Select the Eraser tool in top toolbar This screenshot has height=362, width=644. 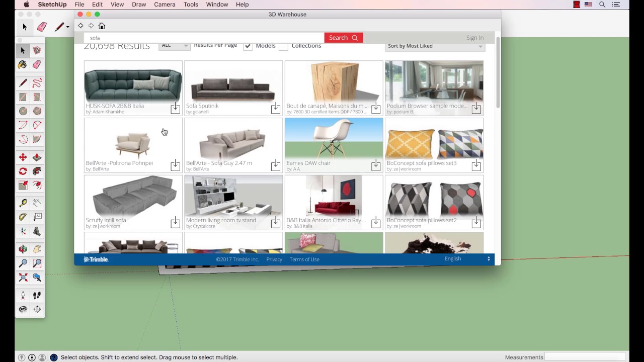42,27
